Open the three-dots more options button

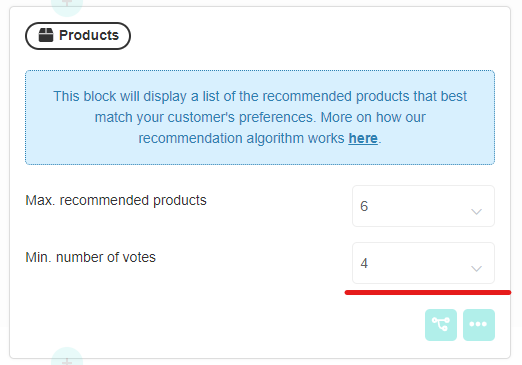479,325
